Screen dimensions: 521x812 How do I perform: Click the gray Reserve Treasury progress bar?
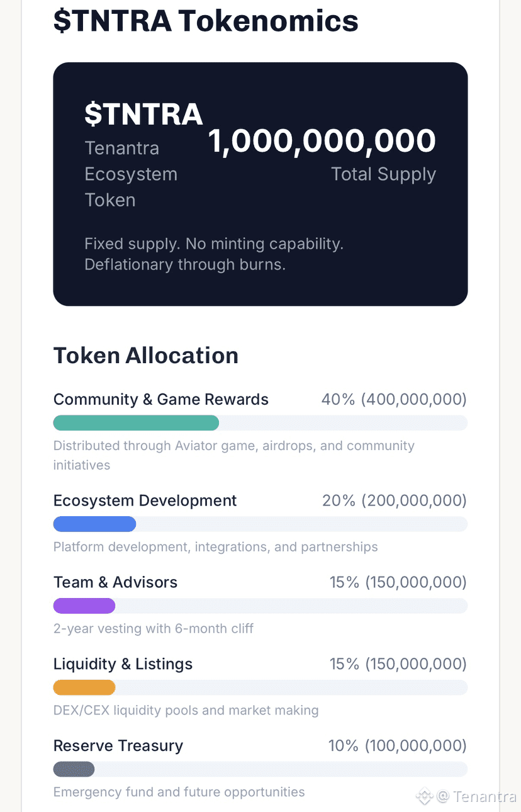point(74,769)
